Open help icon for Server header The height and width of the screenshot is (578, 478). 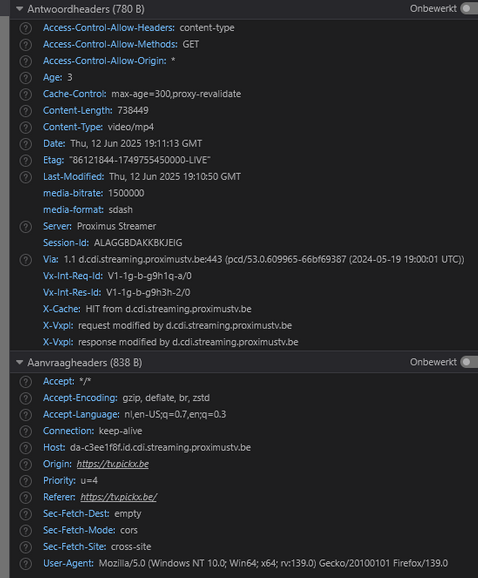click(25, 227)
